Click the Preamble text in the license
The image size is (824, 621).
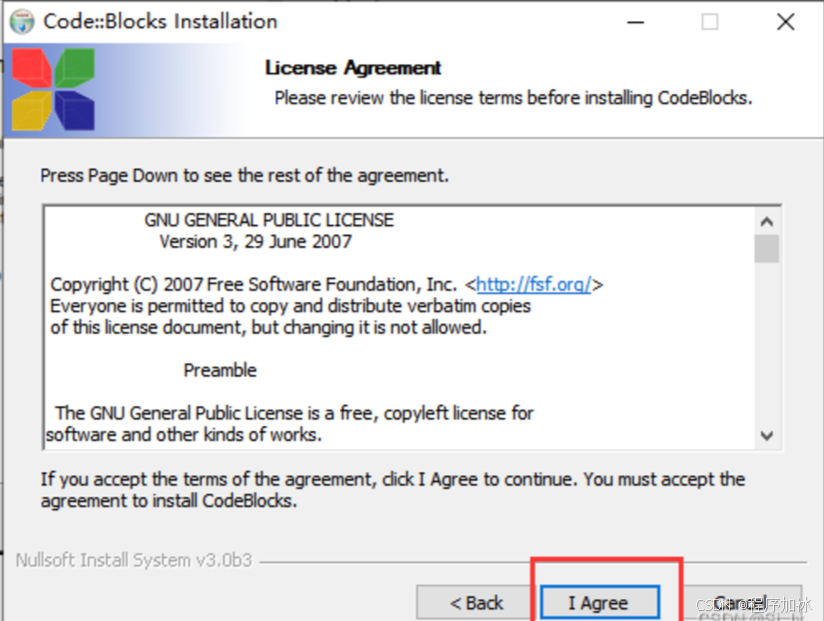pos(220,370)
